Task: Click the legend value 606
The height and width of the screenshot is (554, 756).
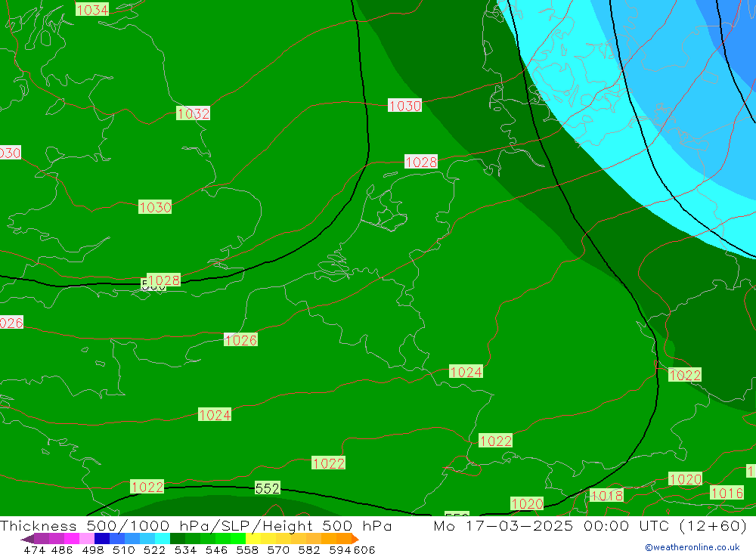Action: (x=364, y=550)
